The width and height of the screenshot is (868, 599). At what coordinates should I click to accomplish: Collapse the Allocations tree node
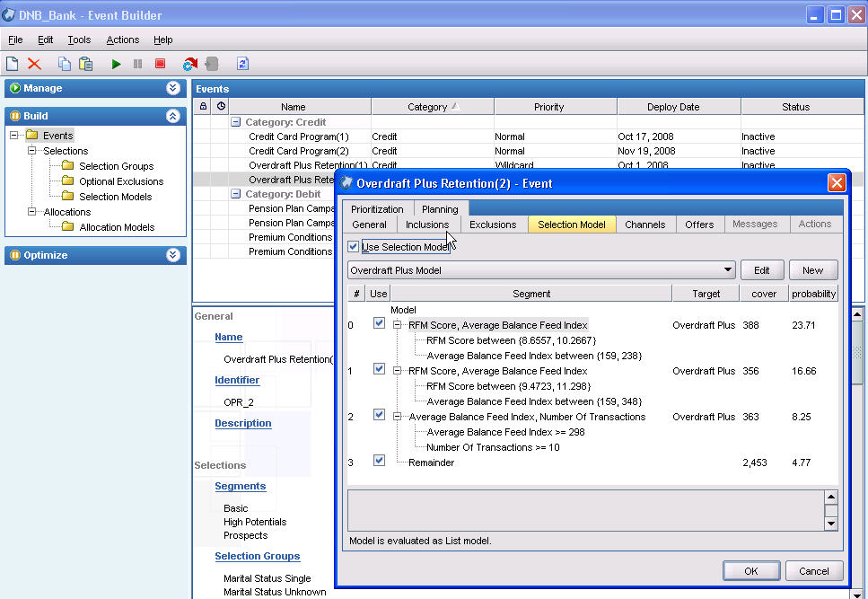pyautogui.click(x=31, y=211)
